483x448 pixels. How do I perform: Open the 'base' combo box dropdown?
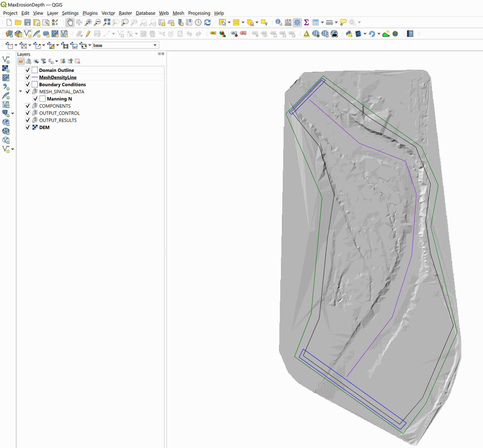click(x=155, y=45)
